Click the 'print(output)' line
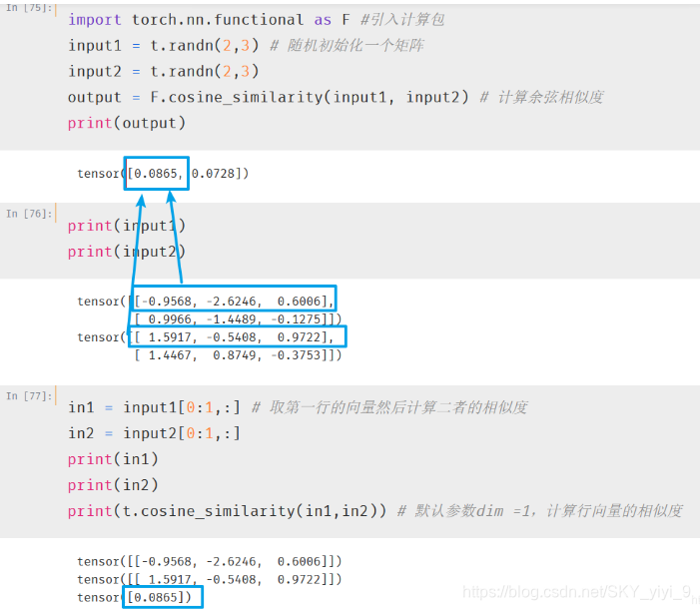Image resolution: width=700 pixels, height=610 pixels. pos(127,123)
